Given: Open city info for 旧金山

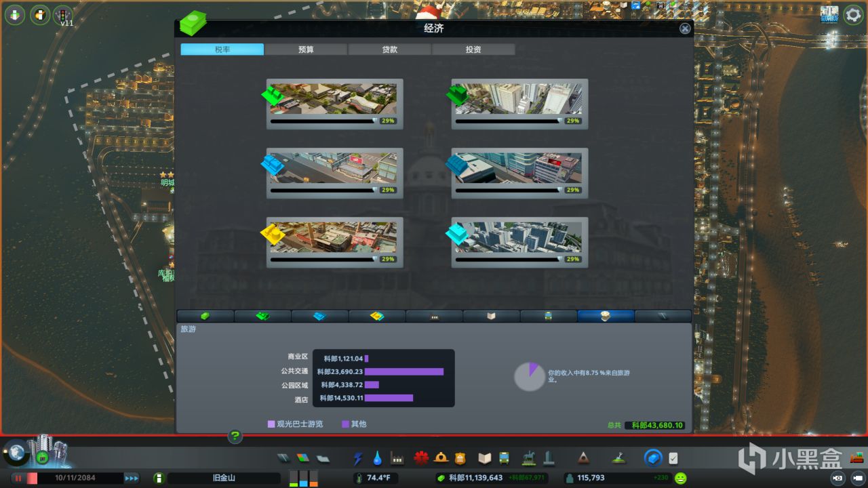Looking at the screenshot, I should tap(158, 478).
